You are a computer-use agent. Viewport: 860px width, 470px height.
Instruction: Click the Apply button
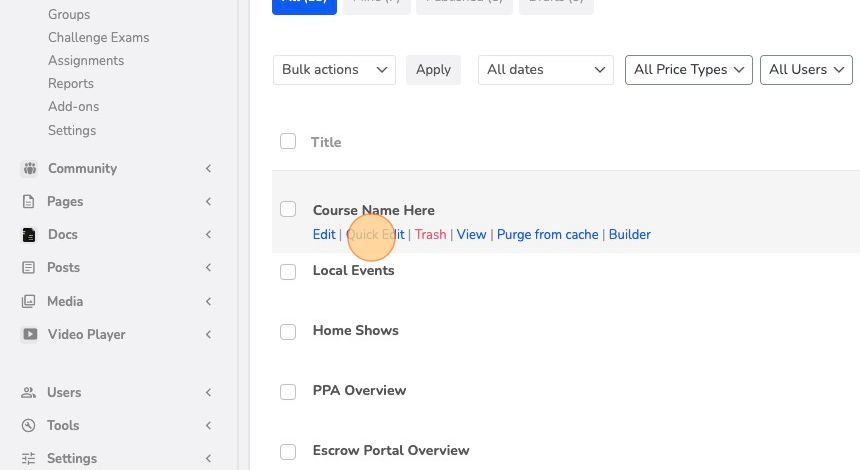pyautogui.click(x=433, y=70)
